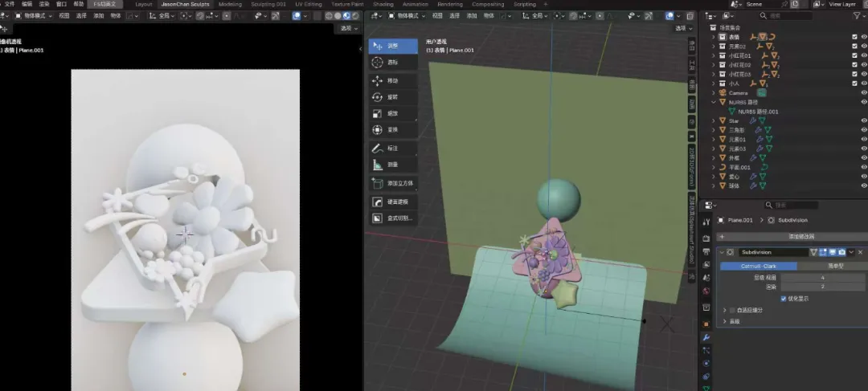Screen dimensions: 868x391
Task: Open the World properties tab
Action: coord(706,291)
